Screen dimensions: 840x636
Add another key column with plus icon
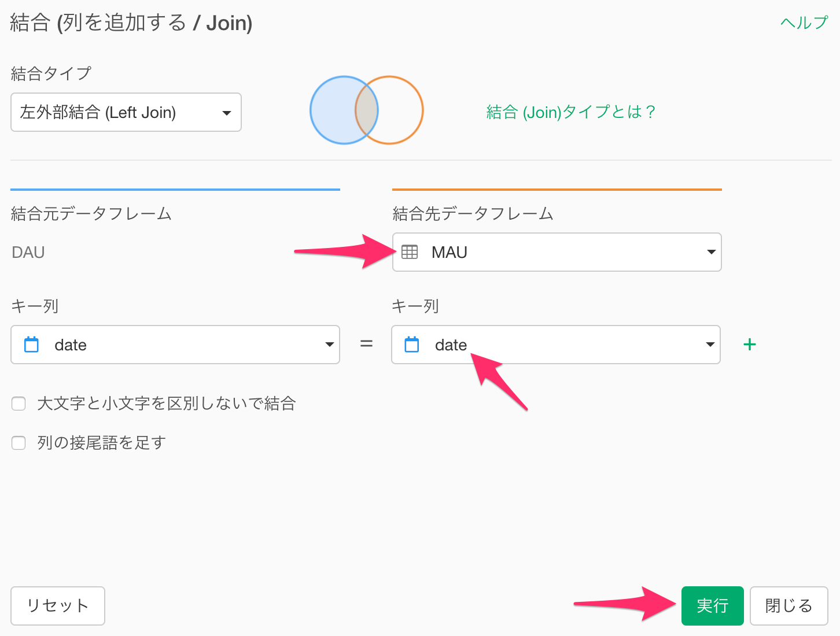(750, 345)
